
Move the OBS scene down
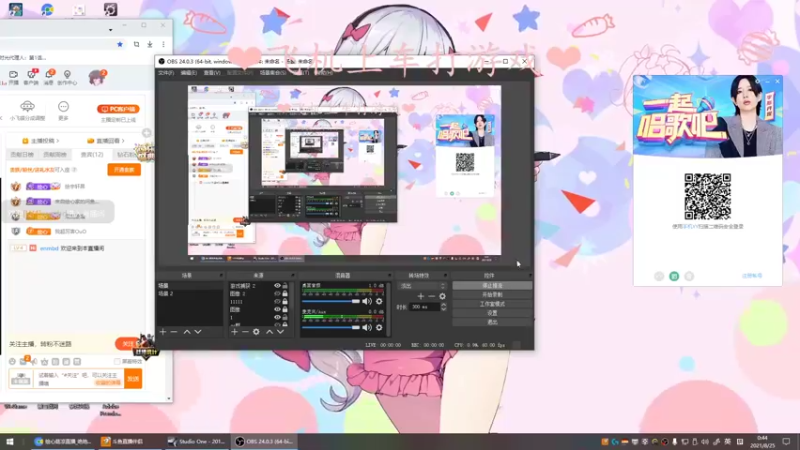pyautogui.click(x=198, y=332)
